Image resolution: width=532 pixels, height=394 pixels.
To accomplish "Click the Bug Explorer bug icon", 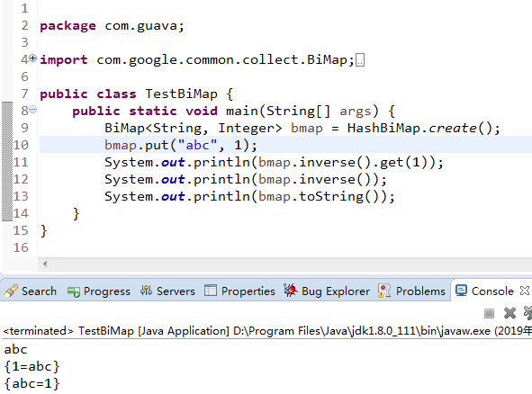I will click(x=291, y=291).
